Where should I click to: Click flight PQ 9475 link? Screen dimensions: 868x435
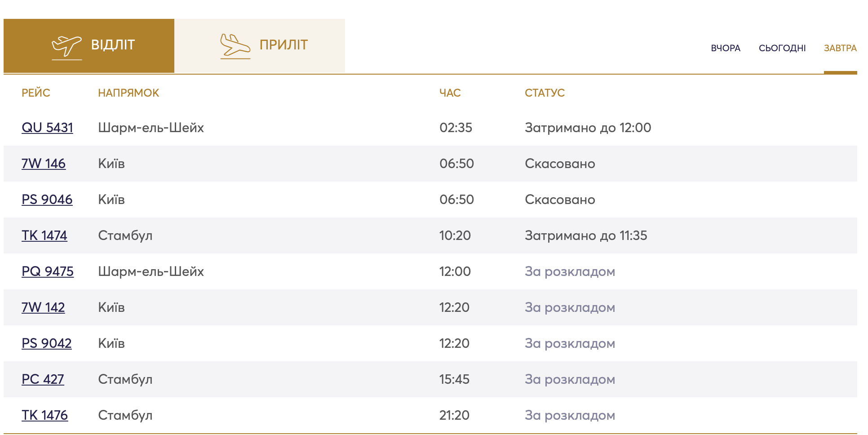click(x=48, y=271)
